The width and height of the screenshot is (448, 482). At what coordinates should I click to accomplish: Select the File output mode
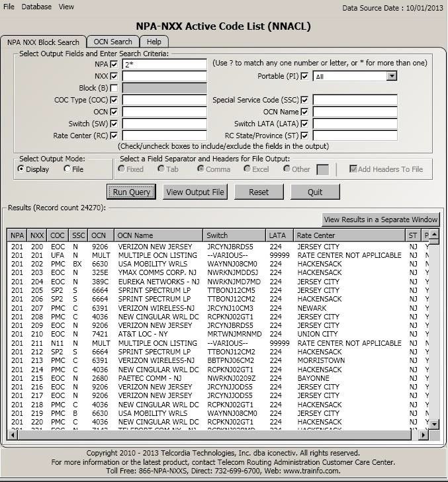click(x=67, y=169)
